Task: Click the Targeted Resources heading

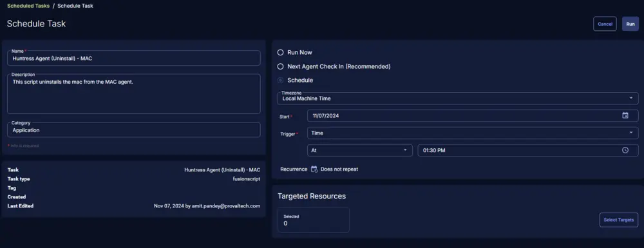Action: click(x=312, y=196)
